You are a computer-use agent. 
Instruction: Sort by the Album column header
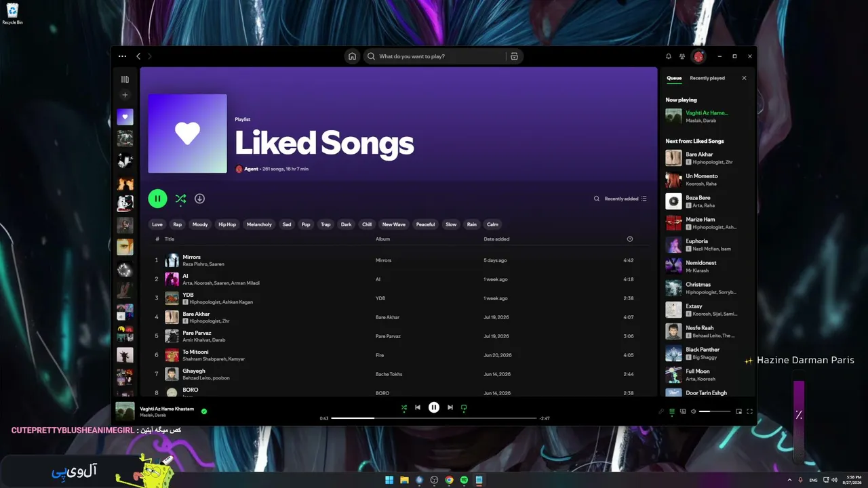383,239
